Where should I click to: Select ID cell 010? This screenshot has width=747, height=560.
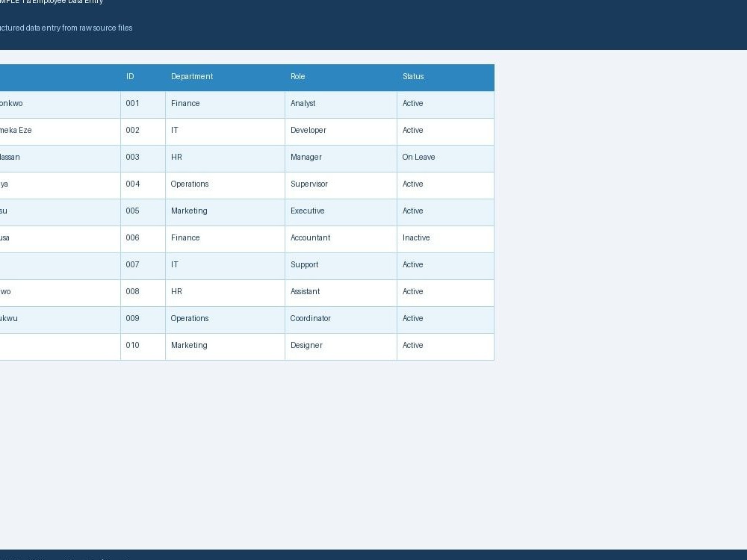(143, 346)
